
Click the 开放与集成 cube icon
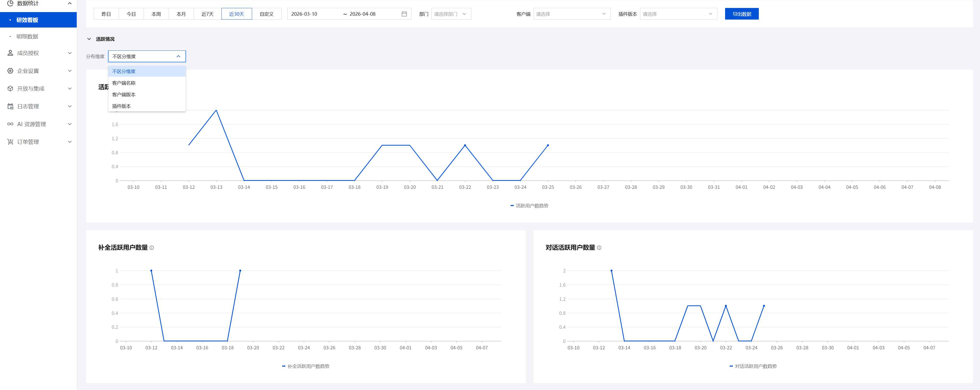10,88
